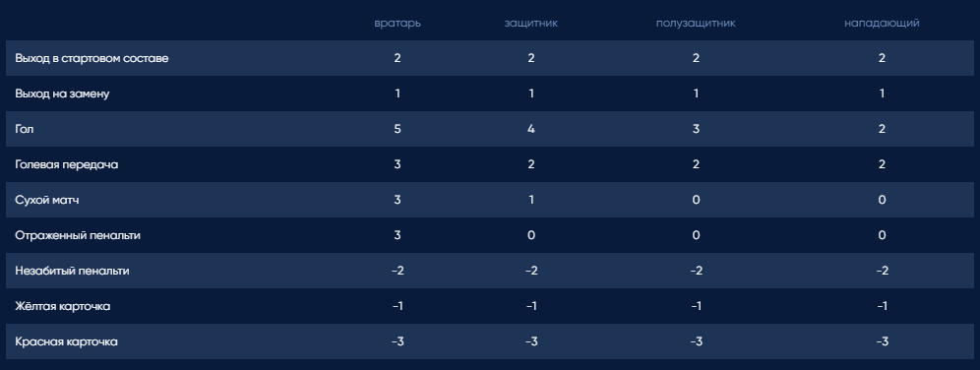This screenshot has width=980, height=370.
Task: Click the Выход на замену row label
Action: click(63, 93)
